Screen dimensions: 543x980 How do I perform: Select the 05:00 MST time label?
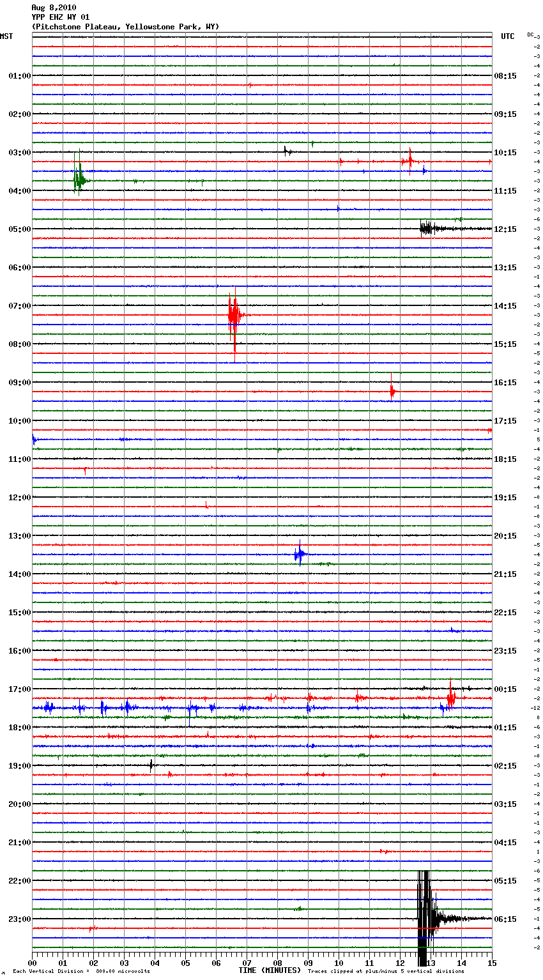tap(20, 229)
